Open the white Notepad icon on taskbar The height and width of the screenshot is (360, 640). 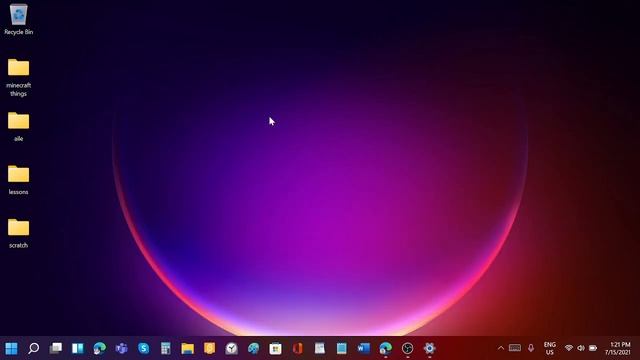[320, 348]
